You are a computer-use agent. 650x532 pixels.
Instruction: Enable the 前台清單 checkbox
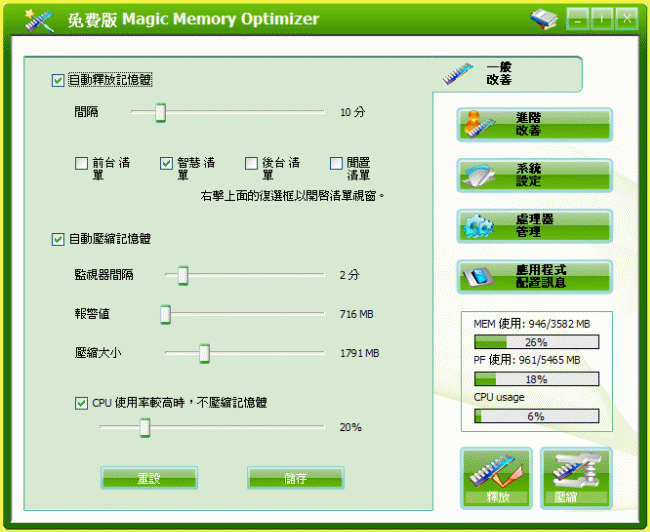(x=81, y=163)
